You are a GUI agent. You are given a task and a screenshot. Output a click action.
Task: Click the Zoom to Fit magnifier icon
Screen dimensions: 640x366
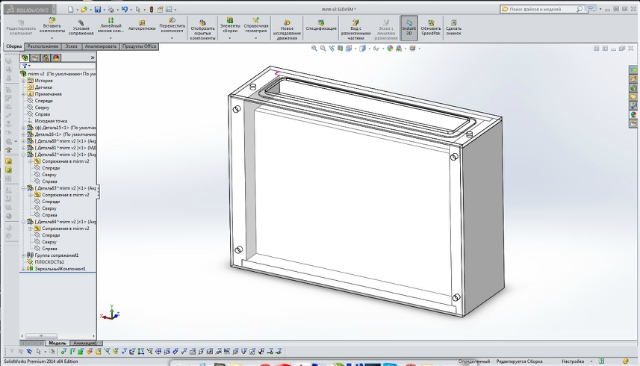click(x=314, y=48)
